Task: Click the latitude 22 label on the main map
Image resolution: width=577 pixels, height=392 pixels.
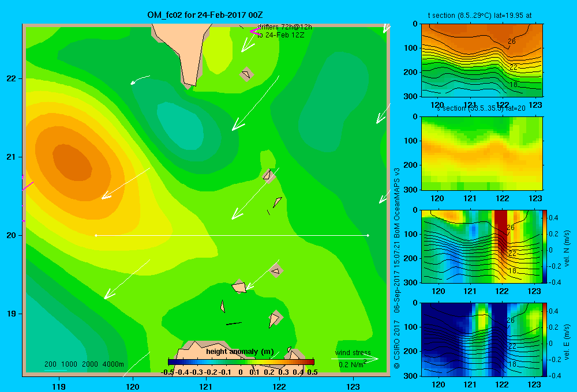Action: pyautogui.click(x=12, y=78)
